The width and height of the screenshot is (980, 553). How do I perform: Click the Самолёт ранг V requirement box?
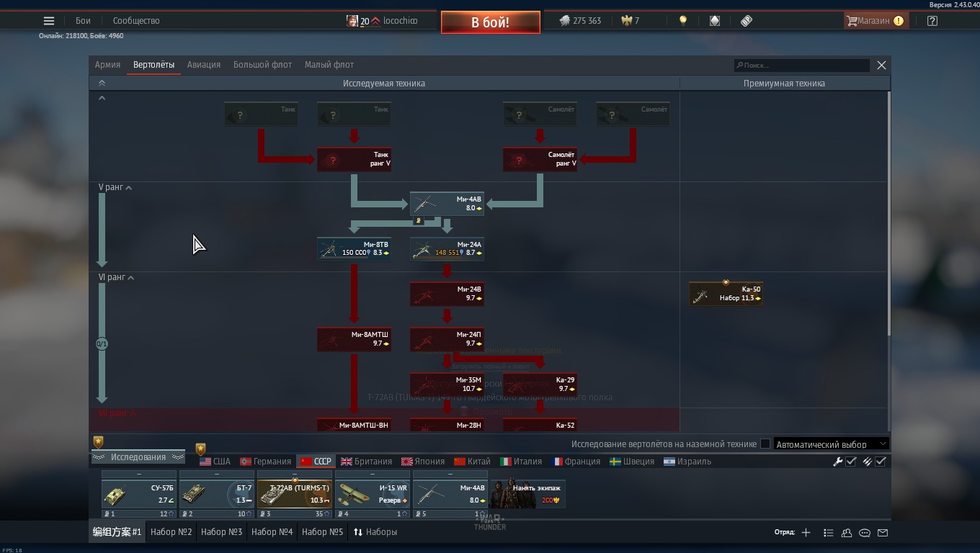tap(540, 159)
